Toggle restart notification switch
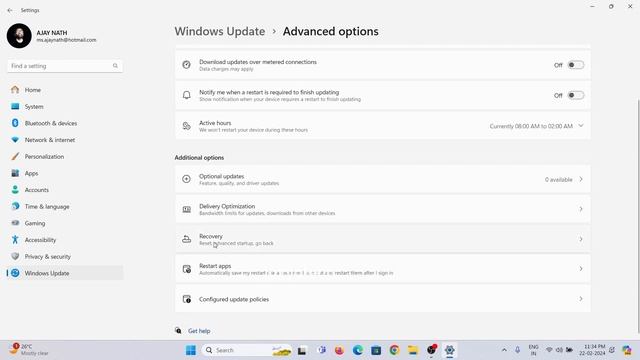The image size is (640, 360). pyautogui.click(x=576, y=95)
